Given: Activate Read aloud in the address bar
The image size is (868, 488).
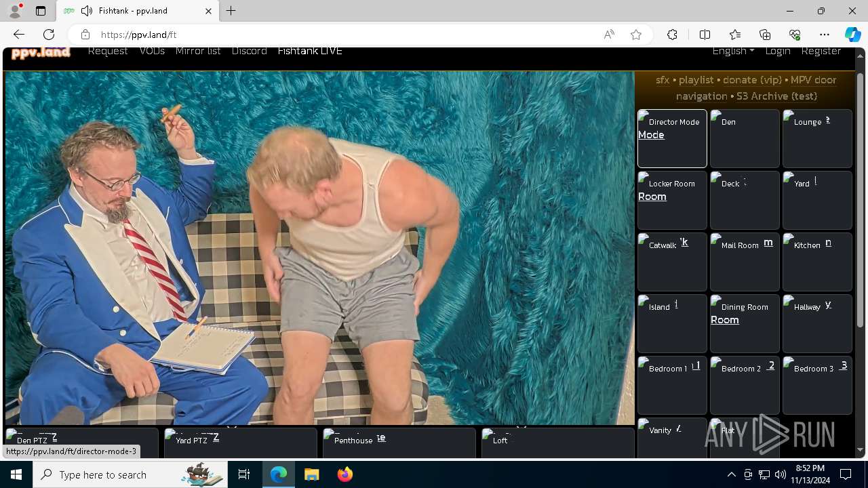Looking at the screenshot, I should [x=609, y=35].
